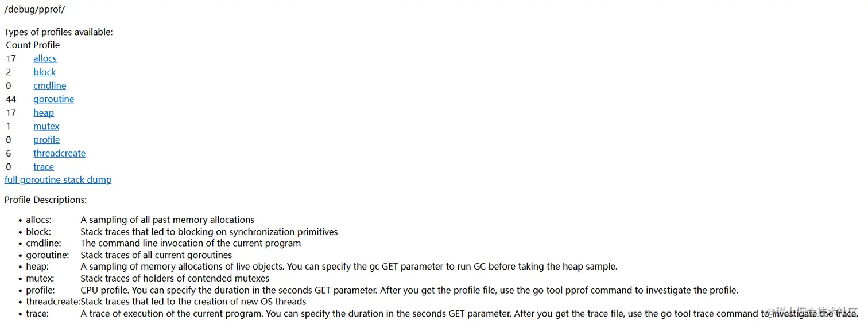
Task: Click the goroutine count value 44
Action: tap(11, 99)
